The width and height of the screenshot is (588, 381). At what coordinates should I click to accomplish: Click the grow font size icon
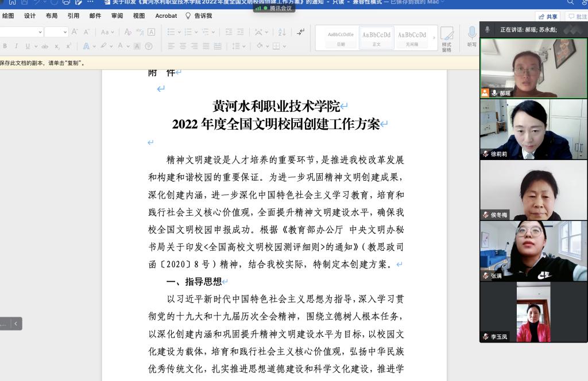click(75, 32)
